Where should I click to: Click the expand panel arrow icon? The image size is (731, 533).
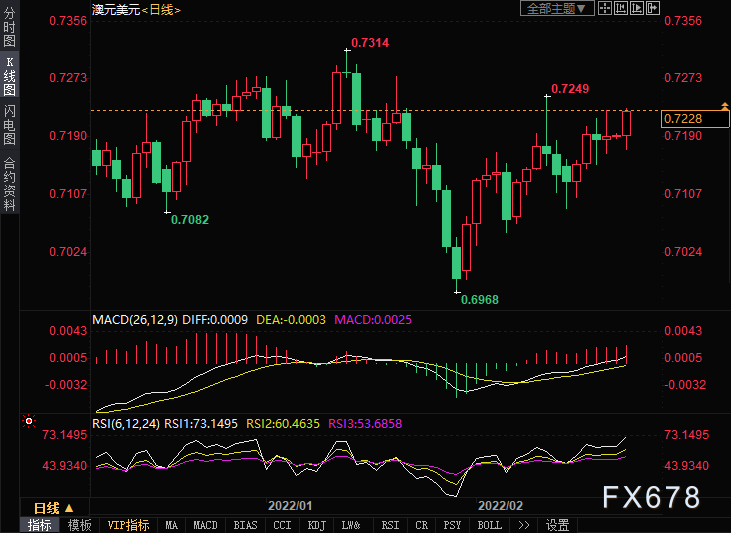[x=652, y=8]
